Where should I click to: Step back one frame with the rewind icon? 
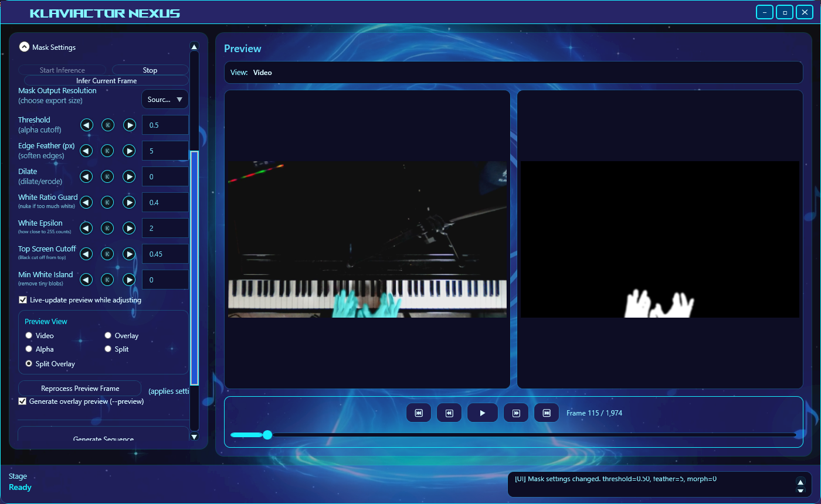tap(449, 413)
